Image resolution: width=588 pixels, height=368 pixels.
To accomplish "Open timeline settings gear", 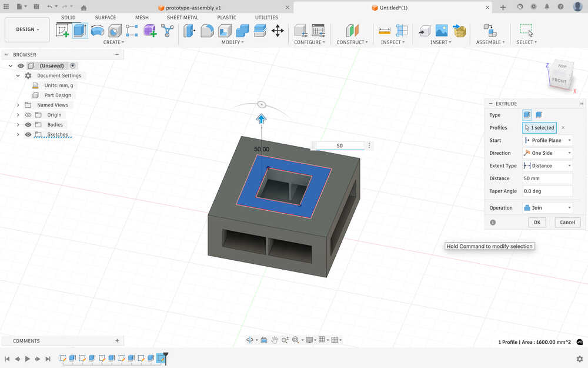I will click(x=580, y=359).
